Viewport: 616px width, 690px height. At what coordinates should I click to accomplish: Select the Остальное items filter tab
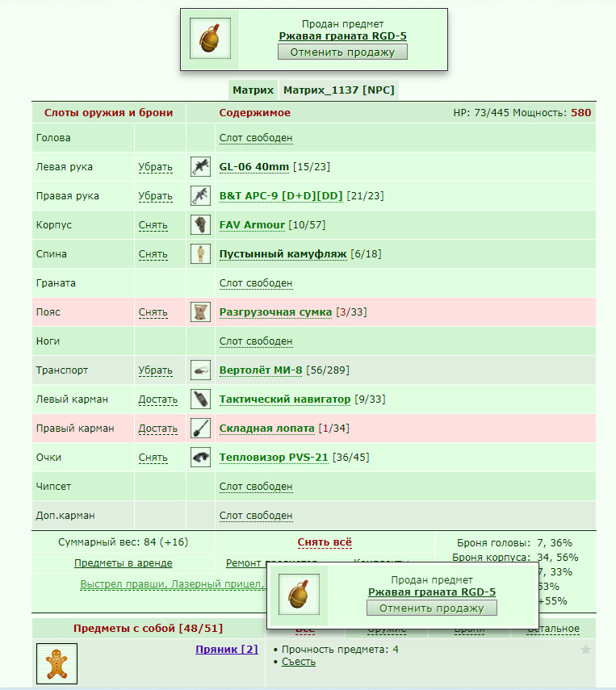coord(554,629)
